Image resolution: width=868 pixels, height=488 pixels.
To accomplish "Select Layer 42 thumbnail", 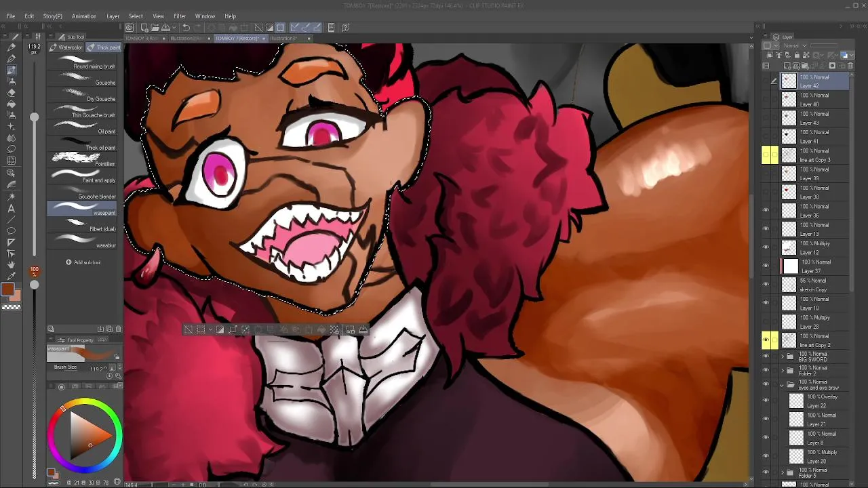I will click(789, 81).
